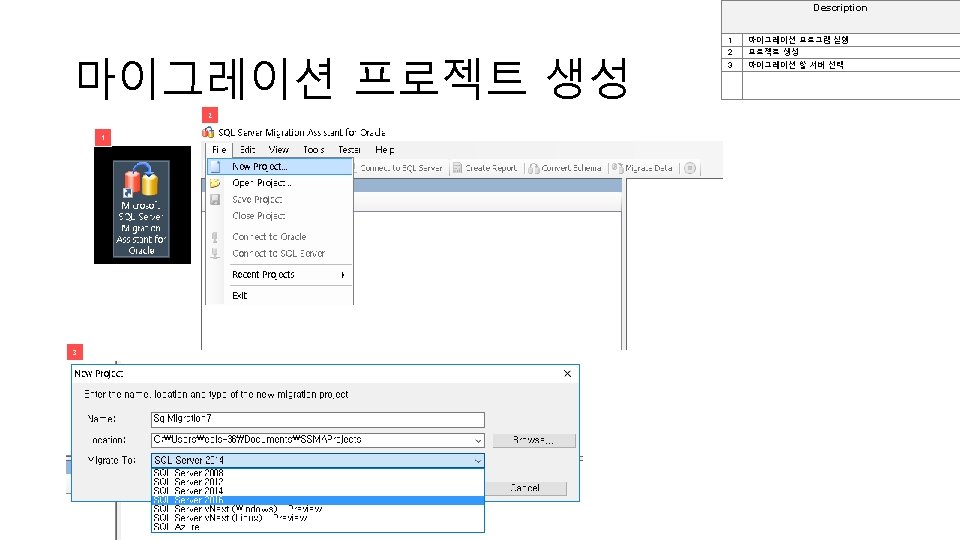The image size is (960, 540).
Task: Select SQL Server vNext (Windows) Preview
Action: tap(318, 509)
